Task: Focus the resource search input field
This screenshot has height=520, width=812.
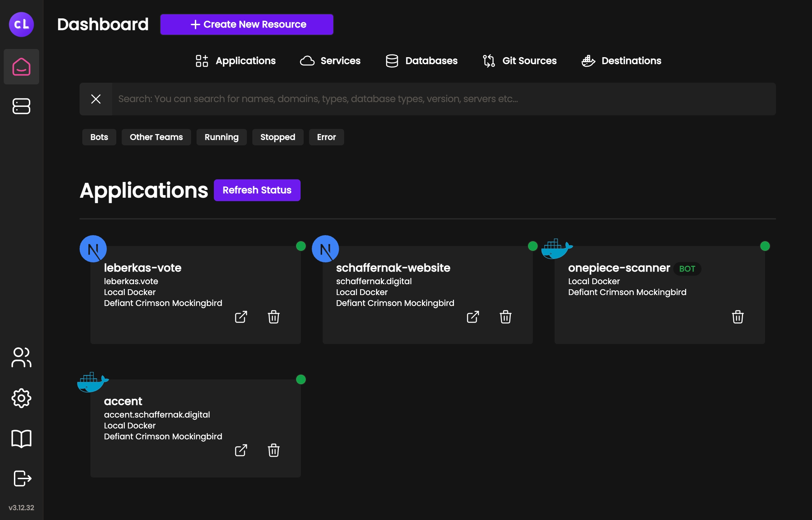Action: pyautogui.click(x=444, y=99)
